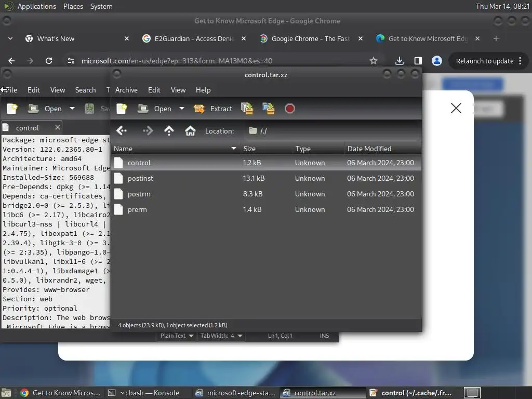
Task: Close the Get to Know Microsoft Edge tab
Action: (477, 38)
